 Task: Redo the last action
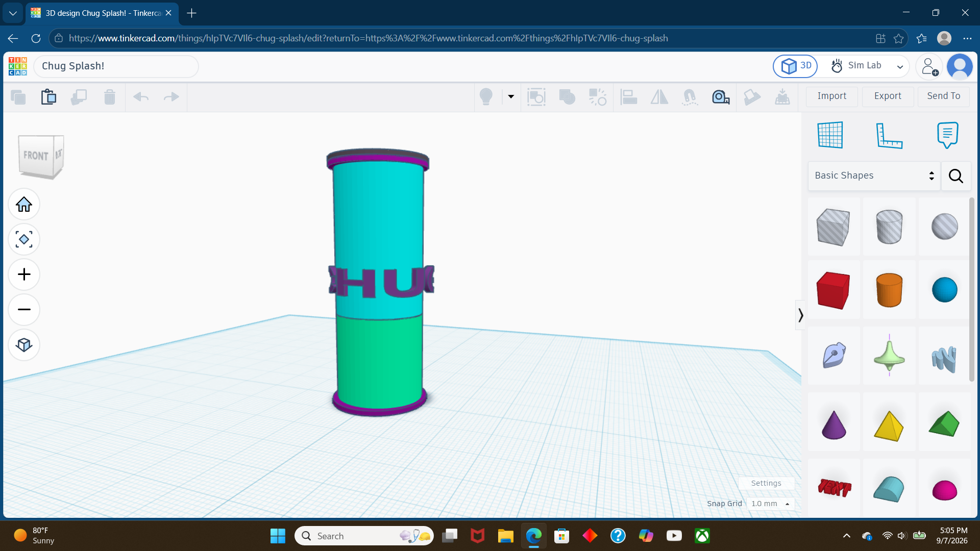pyautogui.click(x=171, y=97)
